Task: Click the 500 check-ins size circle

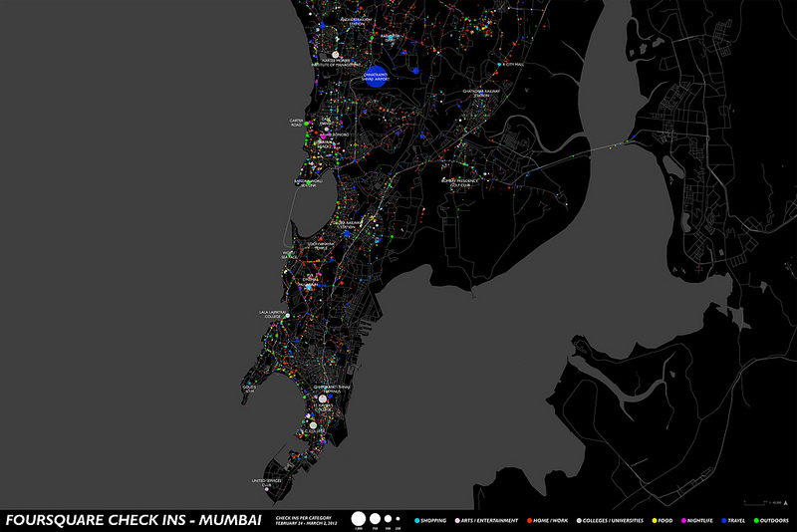Action: pyautogui.click(x=388, y=519)
